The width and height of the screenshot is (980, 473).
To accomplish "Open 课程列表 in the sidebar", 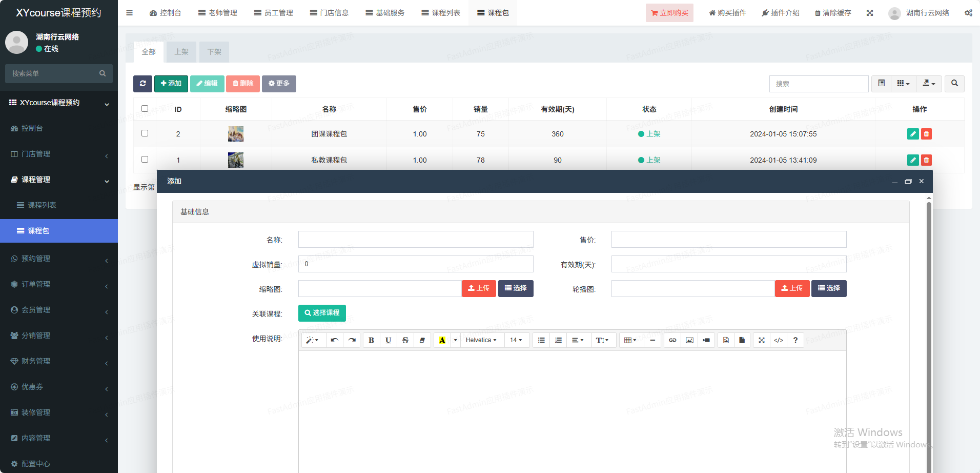I will 42,205.
